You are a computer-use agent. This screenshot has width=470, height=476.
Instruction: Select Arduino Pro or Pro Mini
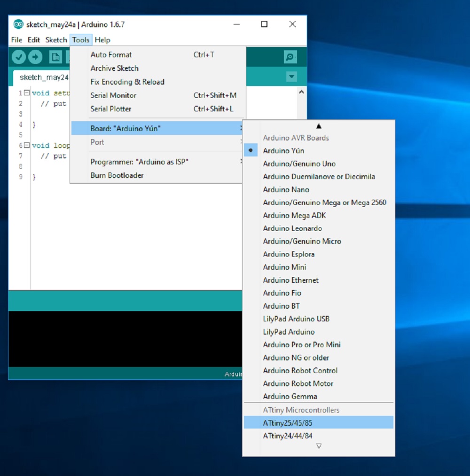[319, 344]
